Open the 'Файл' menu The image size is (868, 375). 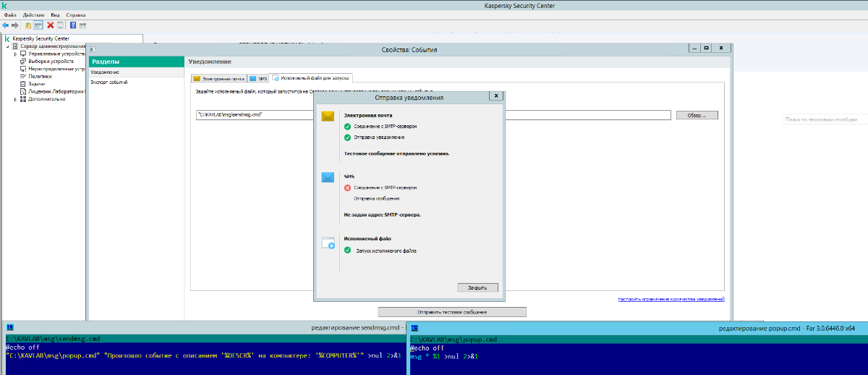click(10, 14)
